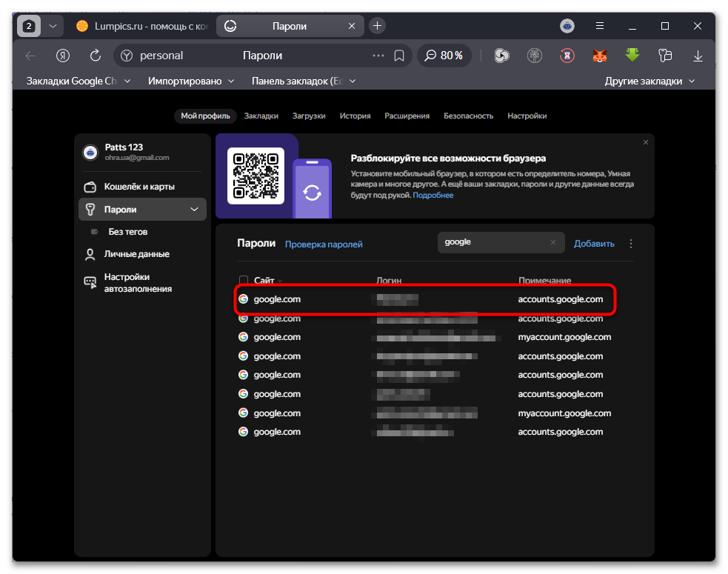Switch to the История tab
The width and height of the screenshot is (728, 574).
(355, 116)
